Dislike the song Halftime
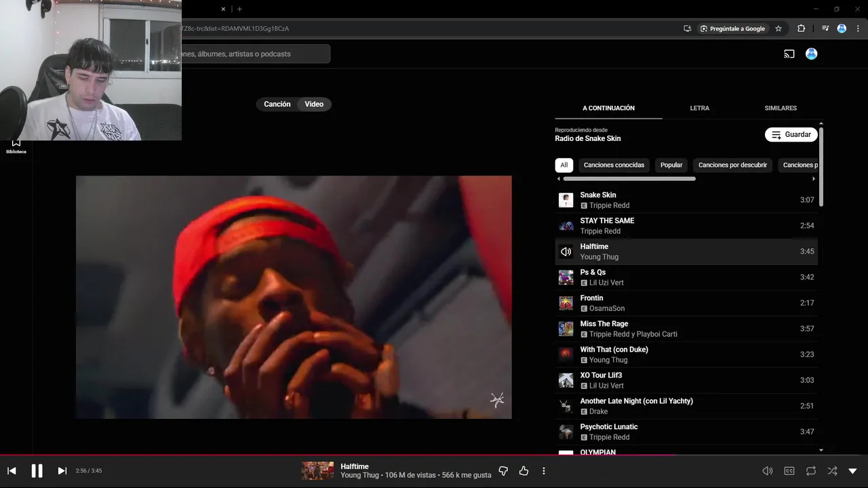The height and width of the screenshot is (488, 868). click(x=503, y=471)
